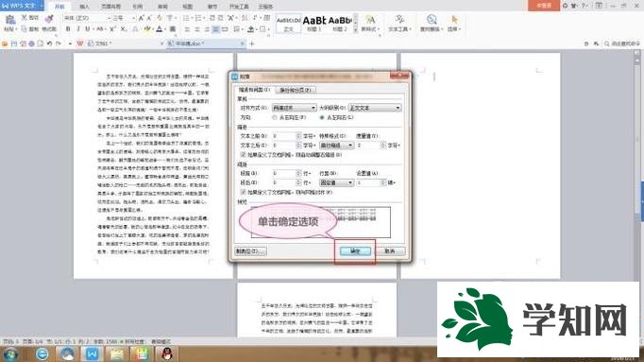This screenshot has width=644, height=362.
Task: Align paragraph text left
Action: pyautogui.click(x=187, y=29)
